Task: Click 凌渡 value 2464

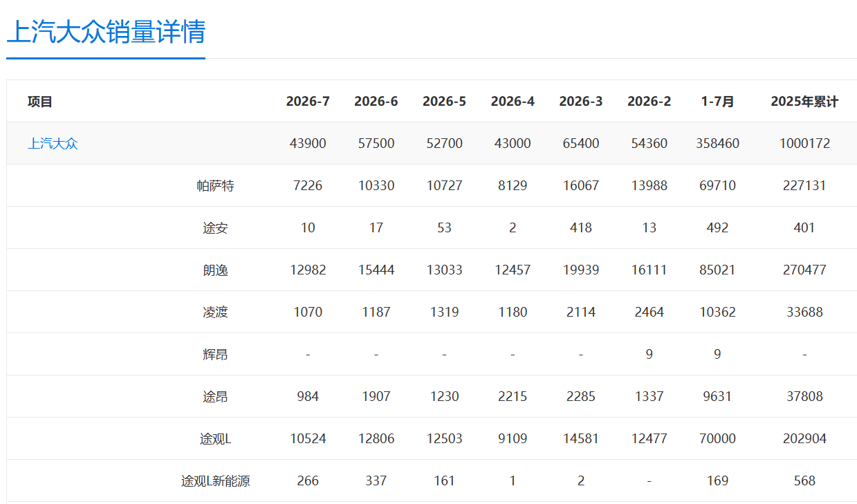Action: [x=649, y=312]
